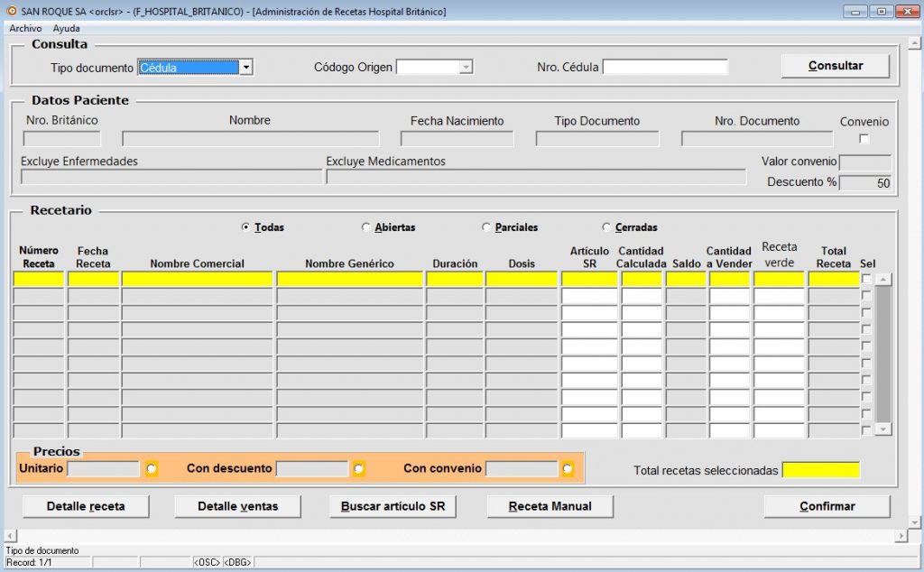This screenshot has width=924, height=572.
Task: Click the Confirmar button
Action: pos(827,506)
